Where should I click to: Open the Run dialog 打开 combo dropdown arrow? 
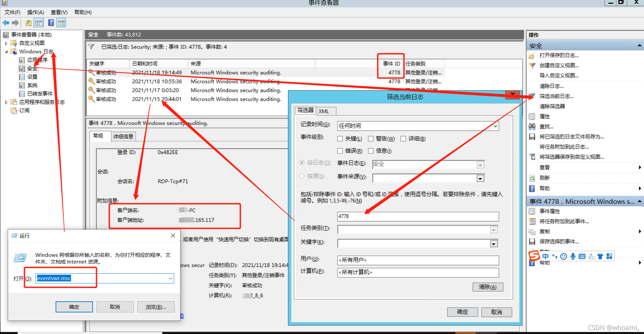click(170, 278)
